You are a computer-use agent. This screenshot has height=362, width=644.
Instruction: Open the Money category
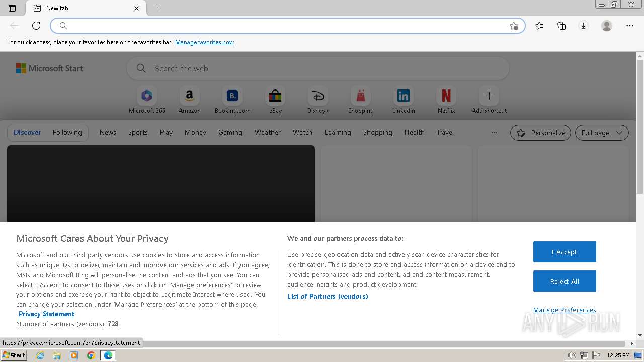coord(195,132)
